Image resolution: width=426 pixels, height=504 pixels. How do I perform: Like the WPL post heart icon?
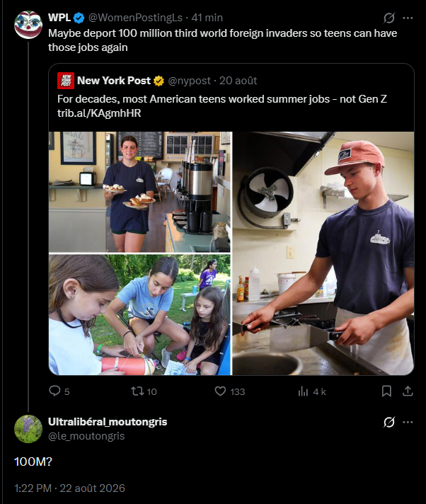point(220,391)
